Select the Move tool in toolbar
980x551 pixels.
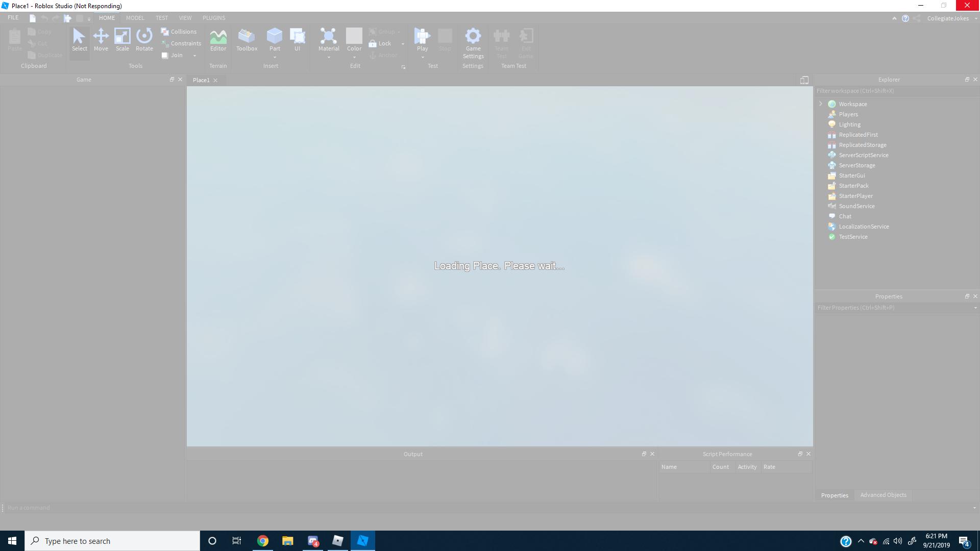tap(100, 39)
